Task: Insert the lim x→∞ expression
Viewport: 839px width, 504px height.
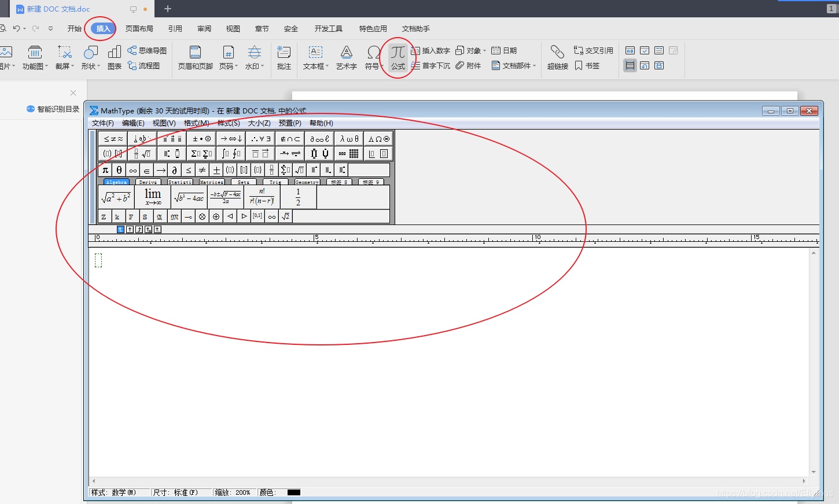Action: [153, 197]
